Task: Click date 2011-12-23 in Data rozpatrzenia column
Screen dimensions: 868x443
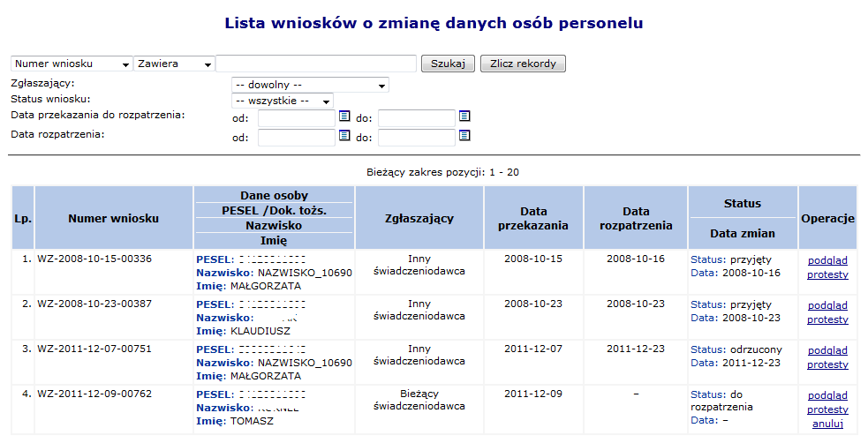Action: pyautogui.click(x=636, y=349)
